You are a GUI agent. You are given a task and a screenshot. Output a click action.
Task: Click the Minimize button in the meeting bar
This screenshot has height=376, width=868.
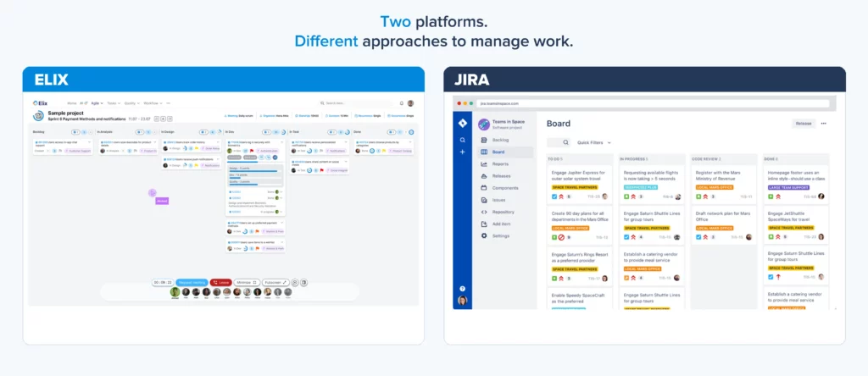point(247,282)
